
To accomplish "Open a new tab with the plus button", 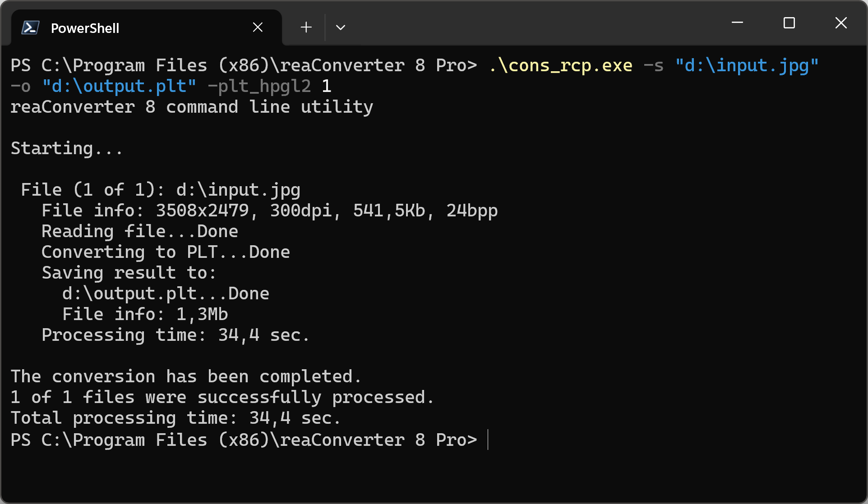I will (306, 27).
